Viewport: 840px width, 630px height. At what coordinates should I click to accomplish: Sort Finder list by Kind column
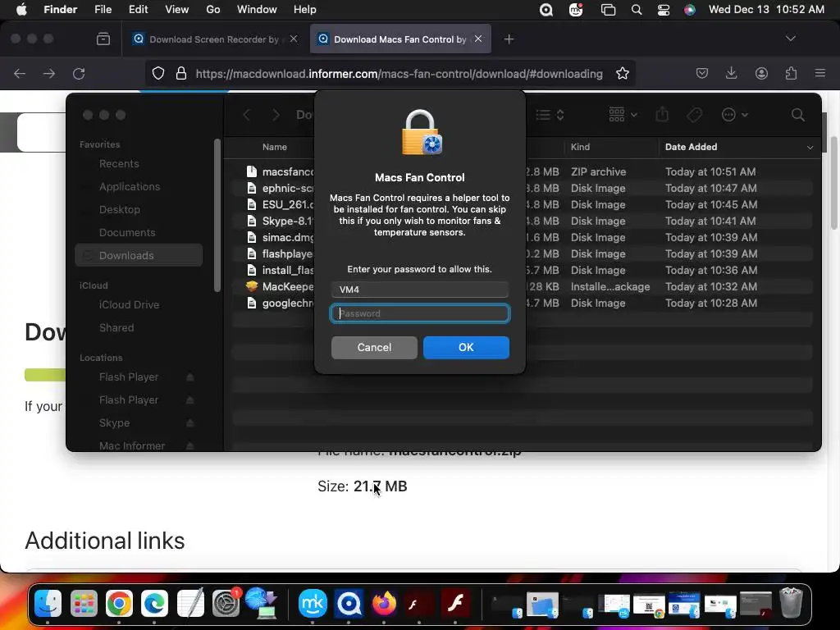coord(580,147)
